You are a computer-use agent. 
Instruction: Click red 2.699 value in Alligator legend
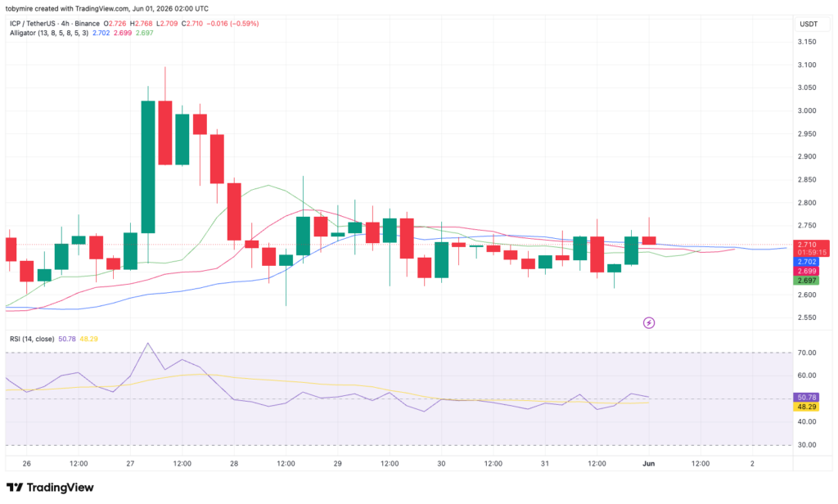(123, 34)
